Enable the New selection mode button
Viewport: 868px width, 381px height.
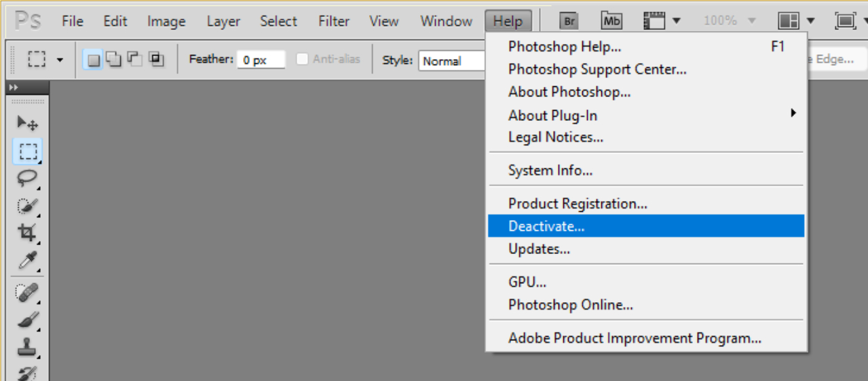(x=94, y=60)
